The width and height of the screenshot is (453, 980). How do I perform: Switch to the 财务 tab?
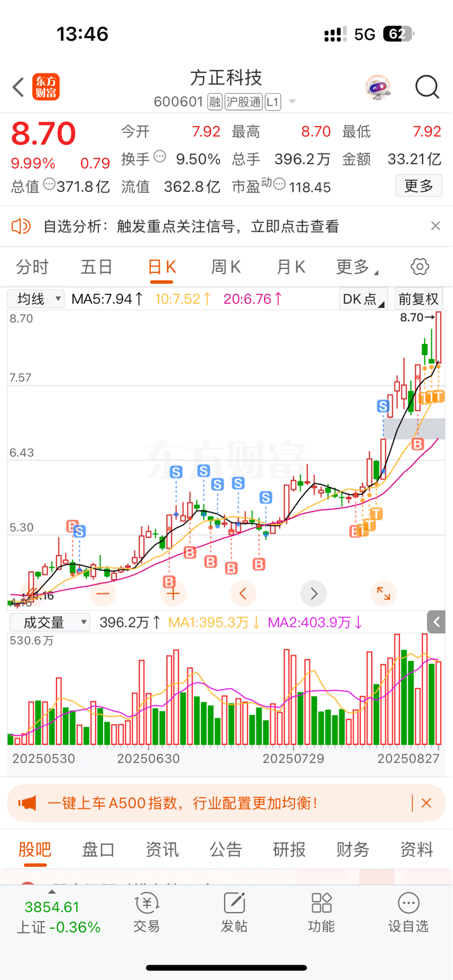[x=353, y=849]
